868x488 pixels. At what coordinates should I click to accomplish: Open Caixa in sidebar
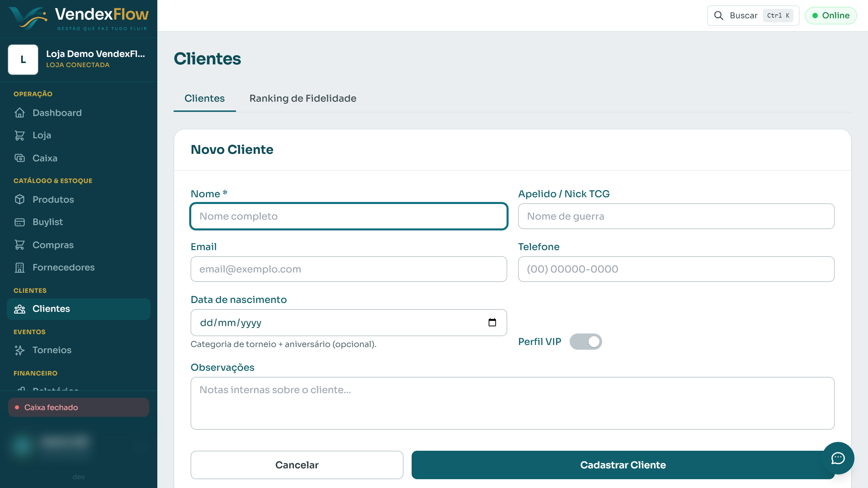click(x=79, y=158)
